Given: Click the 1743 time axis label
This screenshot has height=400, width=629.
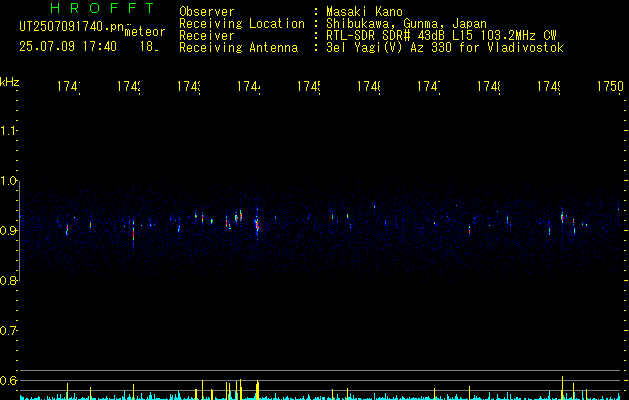Looking at the screenshot, I should pos(189,87).
